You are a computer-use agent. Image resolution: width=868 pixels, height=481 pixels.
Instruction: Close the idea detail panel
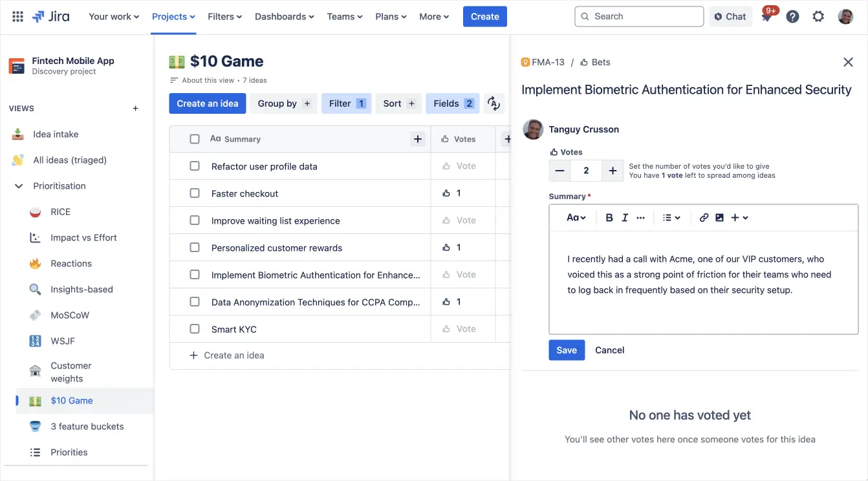tap(848, 62)
